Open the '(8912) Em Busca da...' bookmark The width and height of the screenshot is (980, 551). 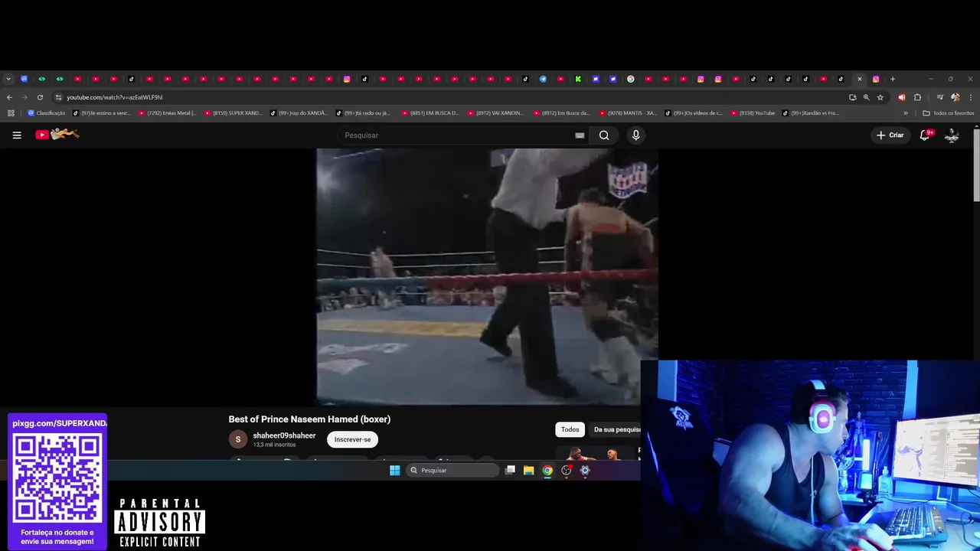[562, 113]
